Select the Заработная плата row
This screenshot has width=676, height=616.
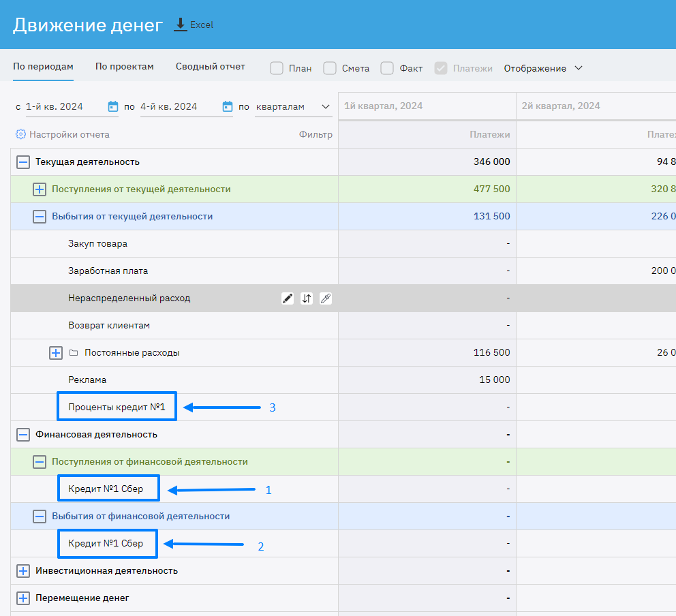point(108,271)
